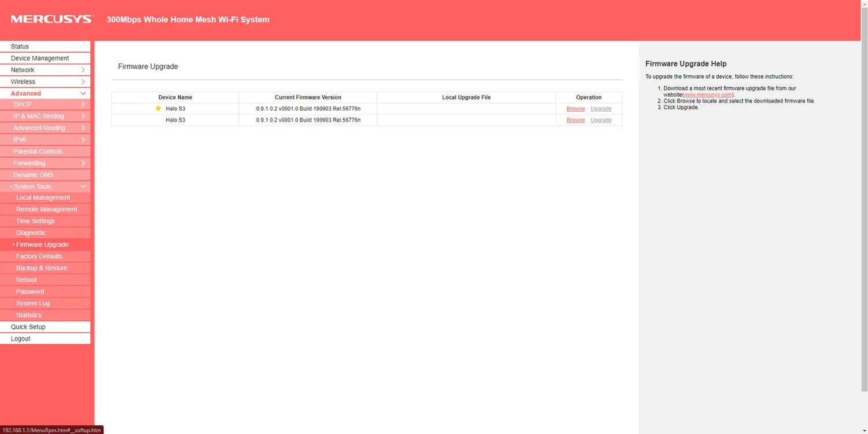This screenshot has height=434, width=868.
Task: Click the yellow star beside first Halo S3
Action: coord(158,108)
